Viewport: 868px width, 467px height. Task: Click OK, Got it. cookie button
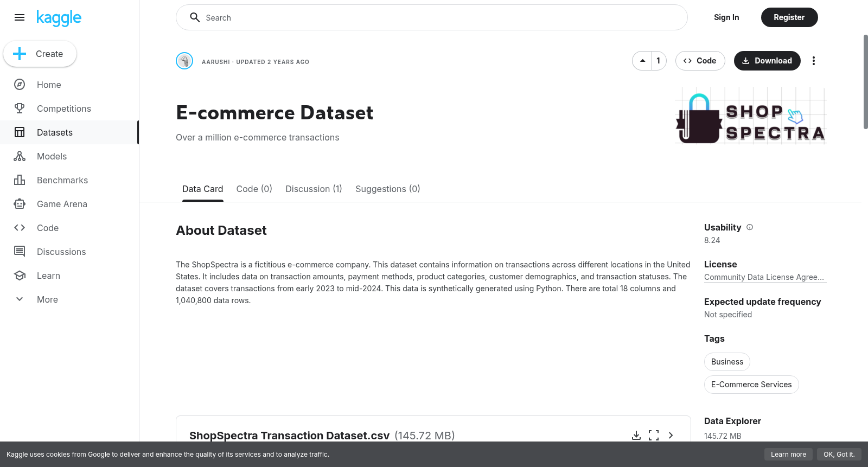[839, 455]
